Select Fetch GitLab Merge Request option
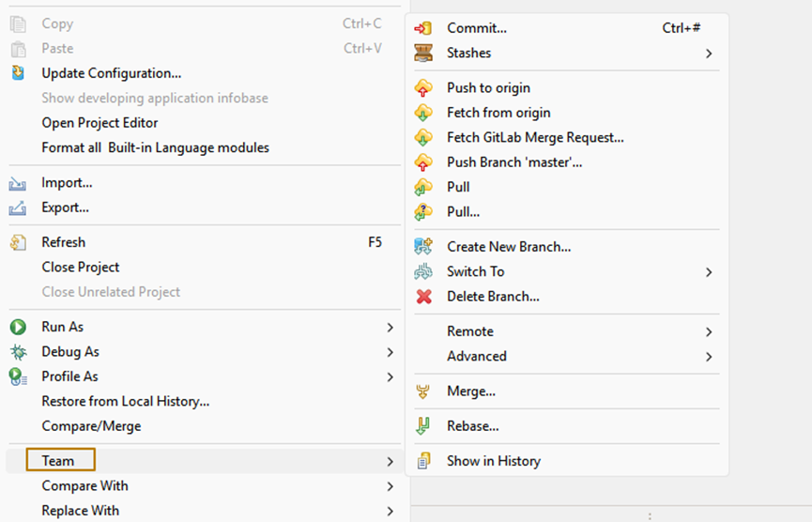 pos(535,138)
